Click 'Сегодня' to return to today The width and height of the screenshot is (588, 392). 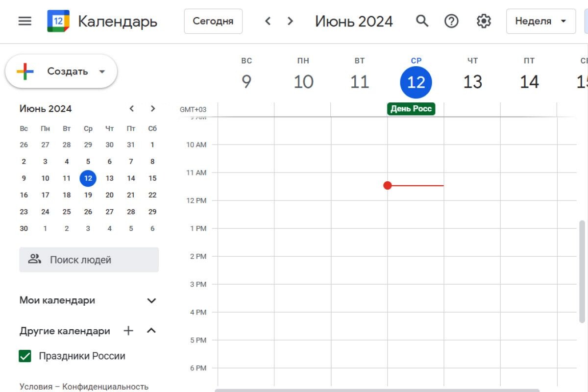pos(213,21)
